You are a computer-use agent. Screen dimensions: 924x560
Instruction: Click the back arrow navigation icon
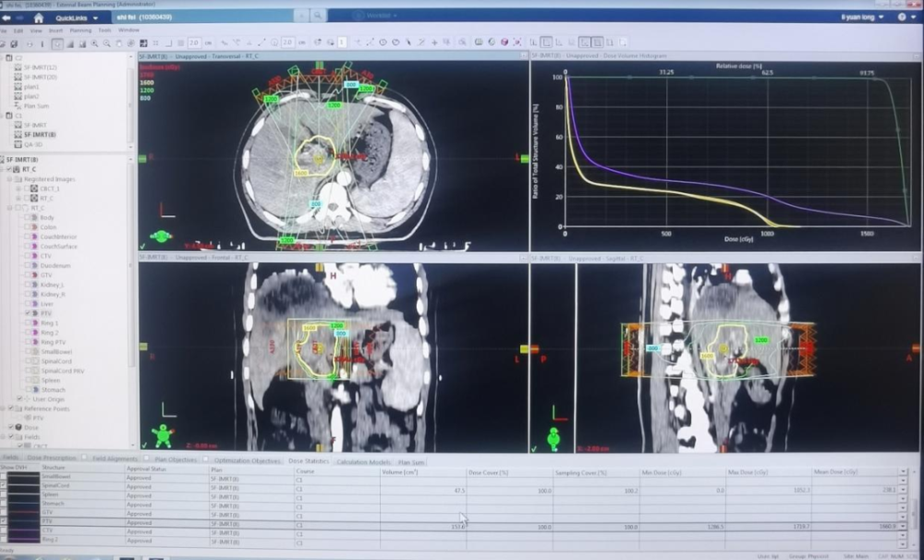point(6,18)
